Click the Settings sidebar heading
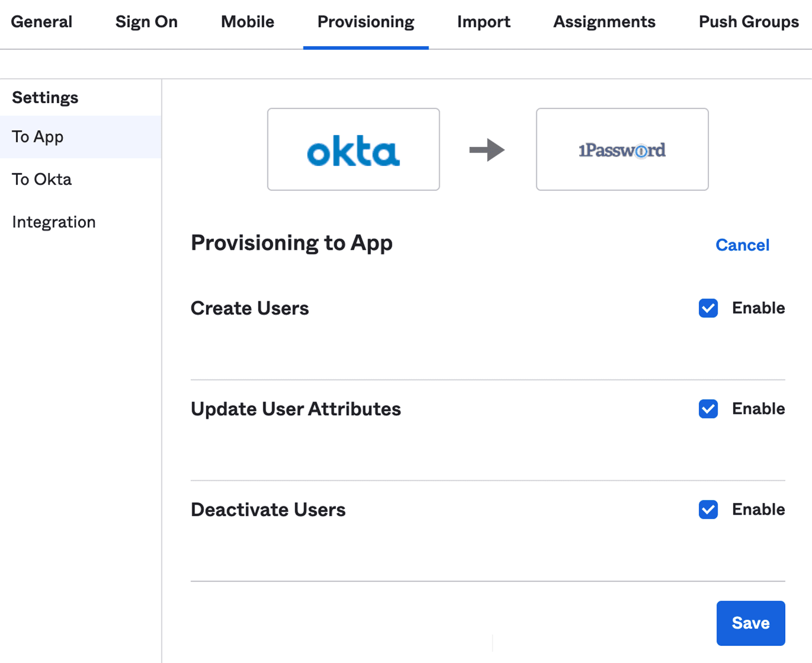 [x=45, y=97]
